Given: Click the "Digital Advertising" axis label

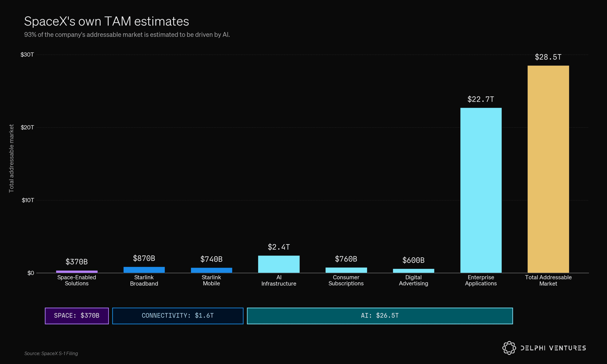Looking at the screenshot, I should click(413, 280).
